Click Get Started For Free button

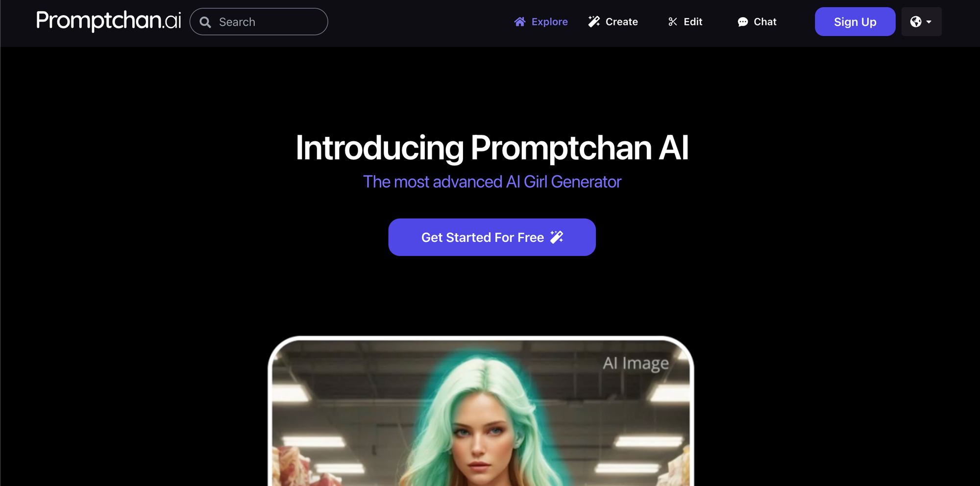click(492, 237)
